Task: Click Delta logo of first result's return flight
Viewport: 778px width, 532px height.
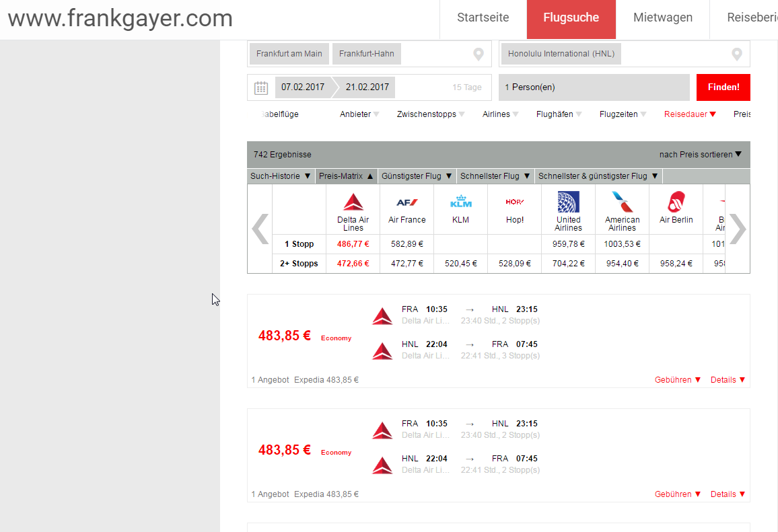Action: click(x=382, y=350)
